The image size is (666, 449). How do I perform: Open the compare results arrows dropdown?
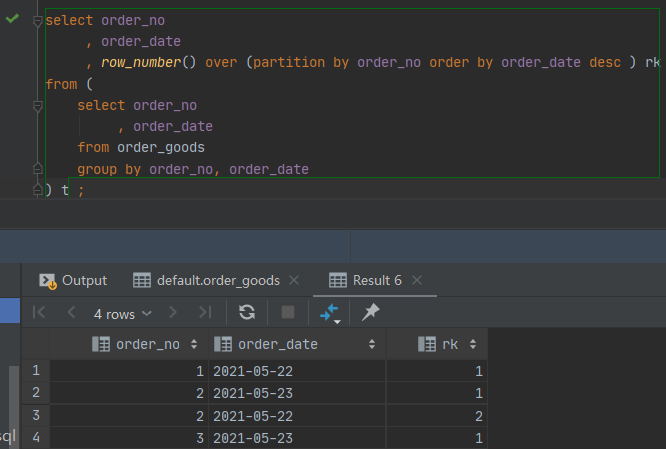coord(330,313)
